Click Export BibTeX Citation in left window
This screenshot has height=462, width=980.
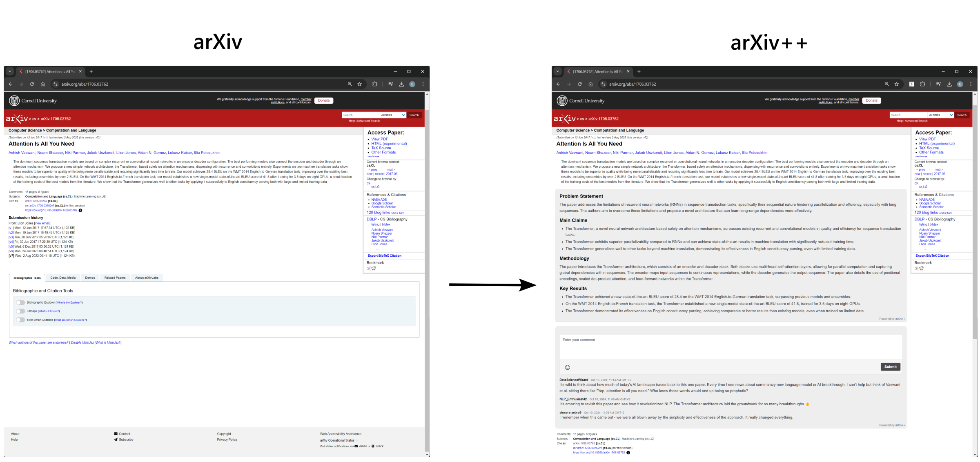(384, 256)
